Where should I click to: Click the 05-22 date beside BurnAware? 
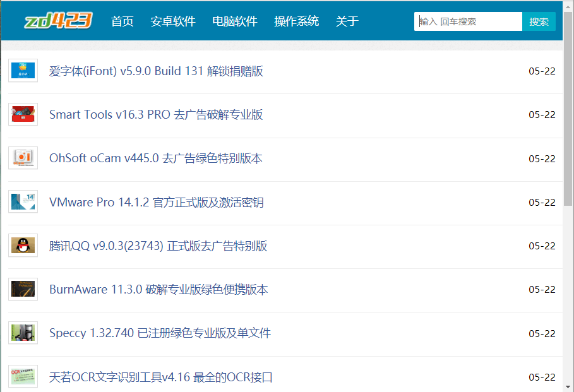[x=542, y=289]
